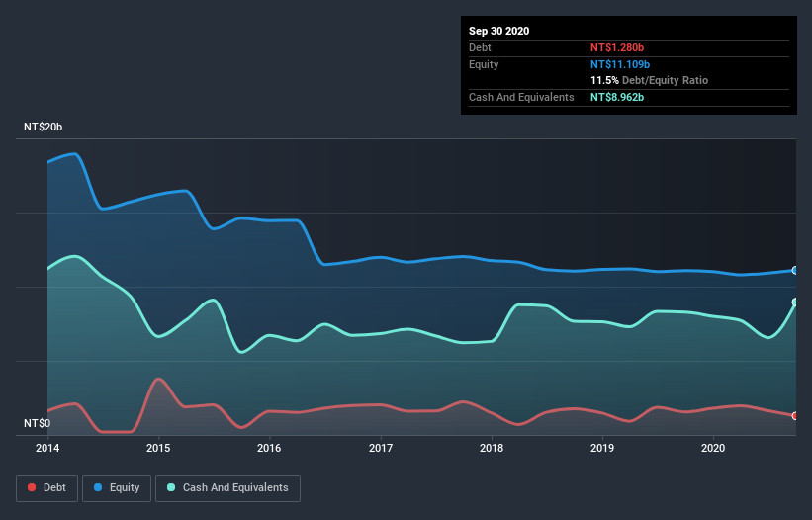This screenshot has height=520, width=812.
Task: Toggle the Equity series legend button
Action: tap(117, 488)
